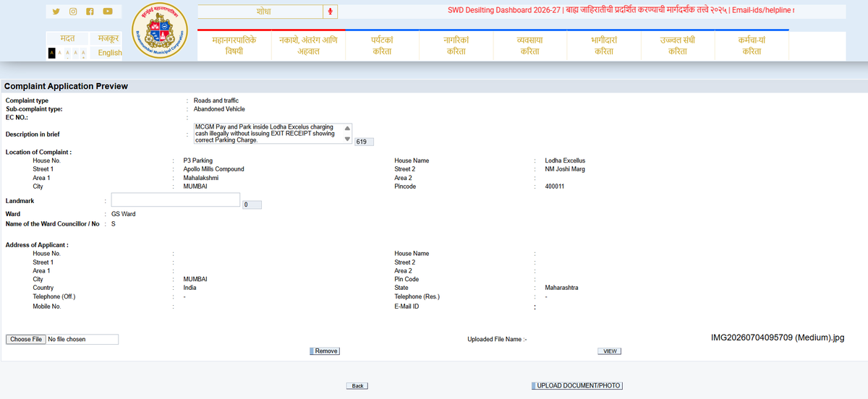Click into the Landmark input field
The height and width of the screenshot is (399, 868).
coord(175,200)
